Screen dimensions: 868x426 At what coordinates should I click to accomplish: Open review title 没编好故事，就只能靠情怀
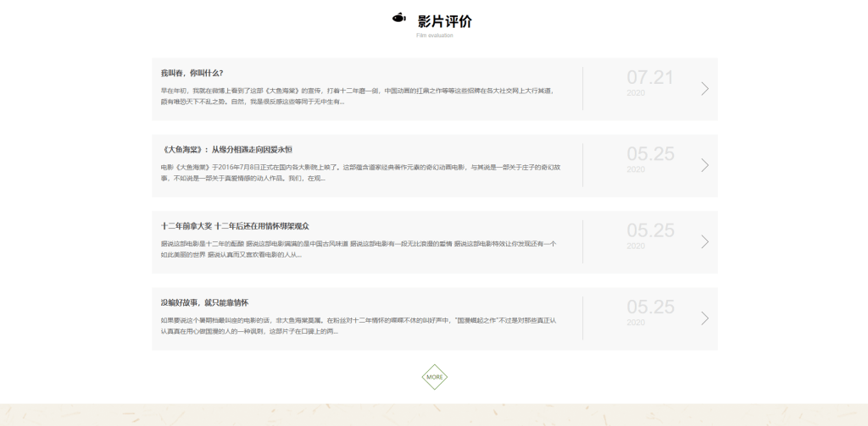[x=205, y=302]
